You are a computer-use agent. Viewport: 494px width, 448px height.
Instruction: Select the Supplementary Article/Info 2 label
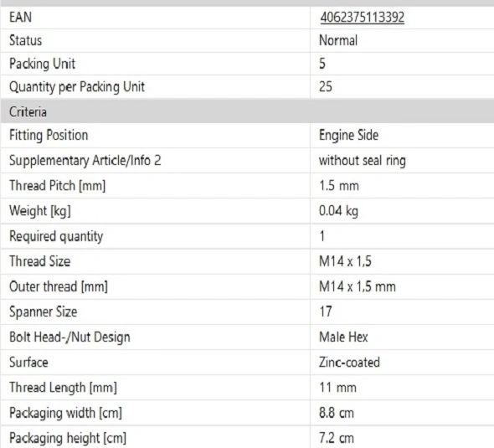tap(85, 161)
